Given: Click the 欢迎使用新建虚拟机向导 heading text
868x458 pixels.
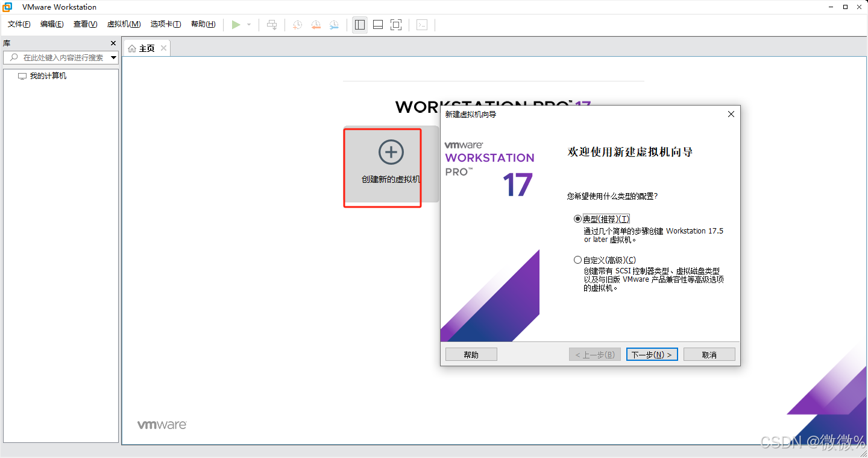Looking at the screenshot, I should point(631,153).
